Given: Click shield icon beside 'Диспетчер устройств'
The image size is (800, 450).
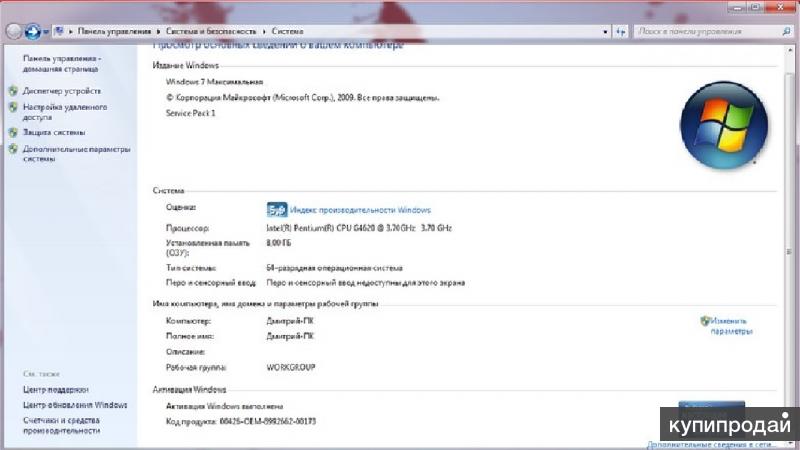Looking at the screenshot, I should pos(13,91).
